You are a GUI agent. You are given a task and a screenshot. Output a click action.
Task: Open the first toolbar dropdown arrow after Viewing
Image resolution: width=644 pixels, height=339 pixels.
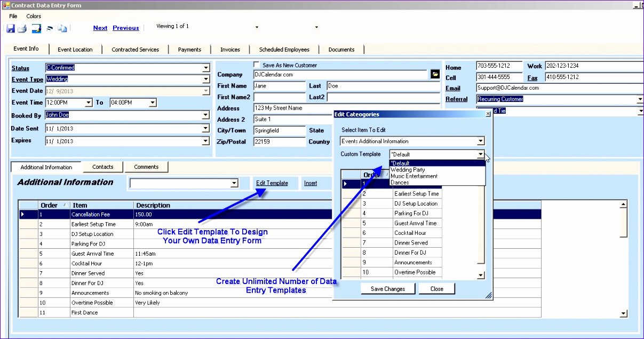point(257,27)
